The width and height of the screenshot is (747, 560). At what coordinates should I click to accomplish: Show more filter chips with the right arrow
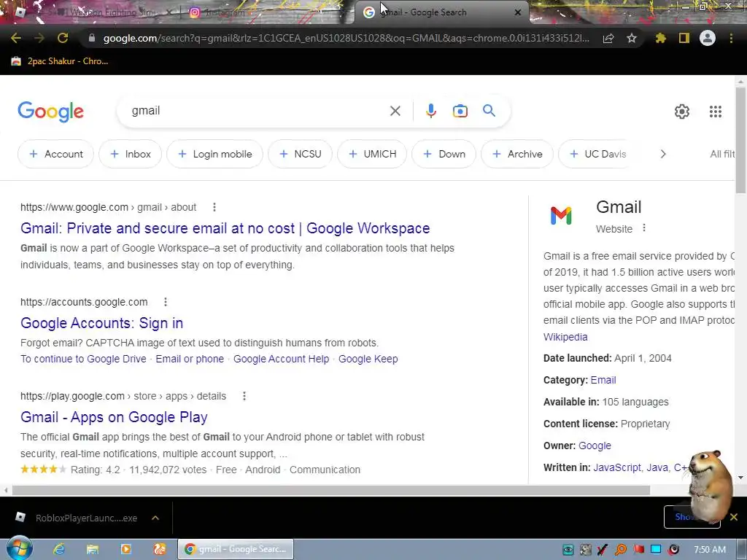(x=662, y=154)
